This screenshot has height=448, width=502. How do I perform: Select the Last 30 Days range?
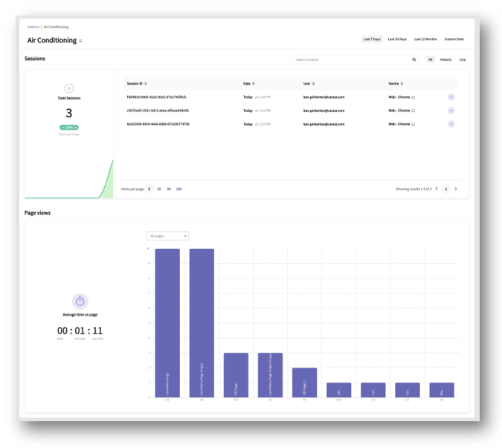click(397, 39)
